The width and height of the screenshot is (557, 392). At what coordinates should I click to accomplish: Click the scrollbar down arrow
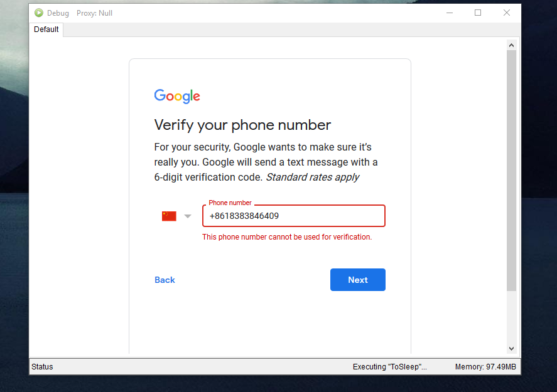(511, 349)
